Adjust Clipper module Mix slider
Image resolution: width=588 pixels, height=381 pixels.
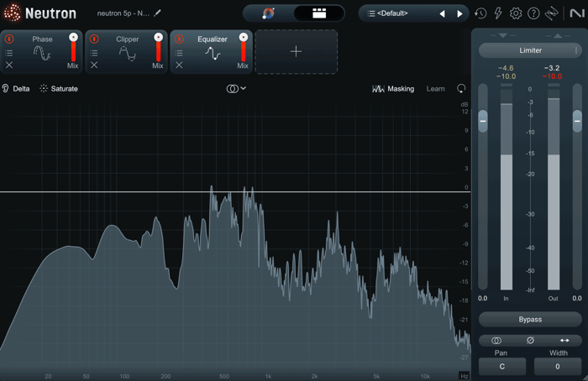click(x=159, y=48)
